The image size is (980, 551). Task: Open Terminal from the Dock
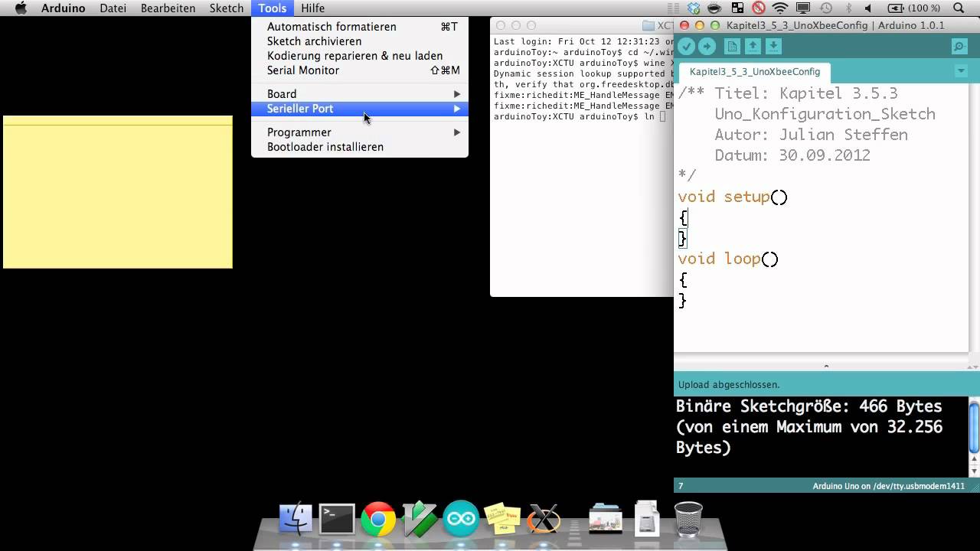coord(337,519)
